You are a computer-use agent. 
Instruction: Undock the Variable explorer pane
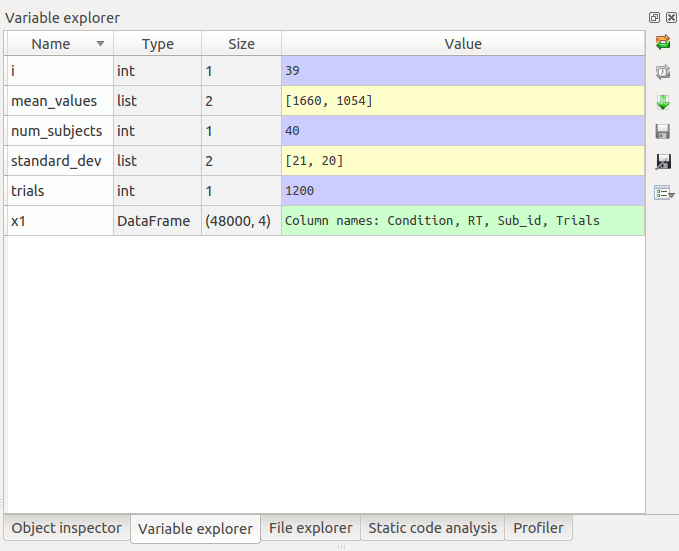coord(654,17)
